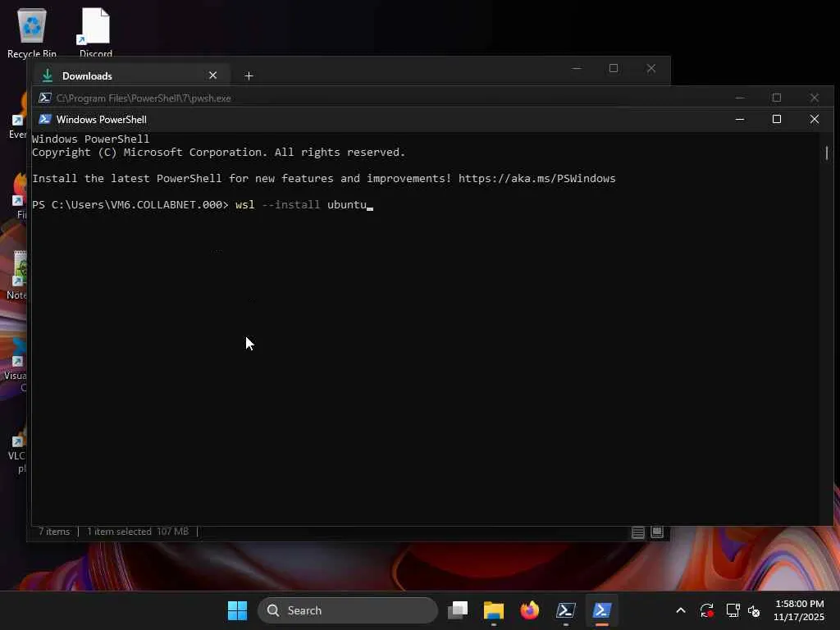Click the Downloads tab arrow icon
The image size is (840, 630).
pyautogui.click(x=47, y=75)
